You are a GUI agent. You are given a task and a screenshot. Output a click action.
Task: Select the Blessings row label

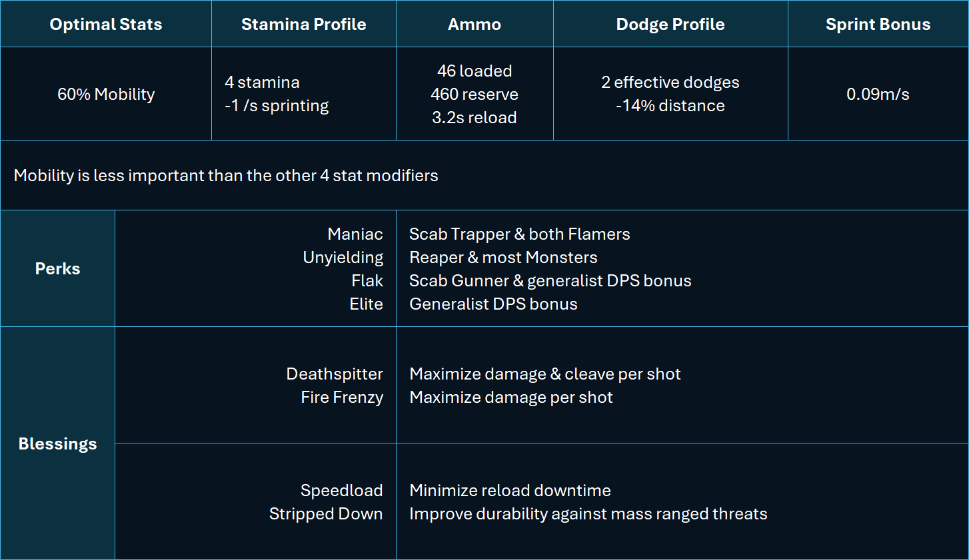point(57,443)
